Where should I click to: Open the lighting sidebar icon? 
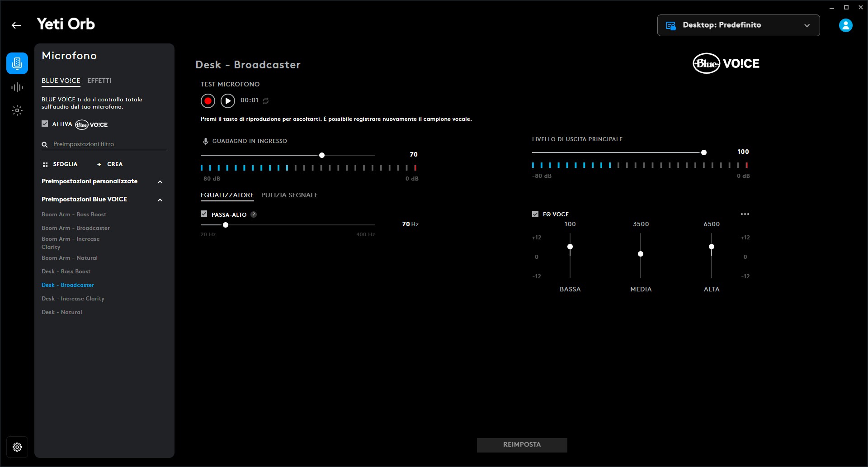click(17, 110)
